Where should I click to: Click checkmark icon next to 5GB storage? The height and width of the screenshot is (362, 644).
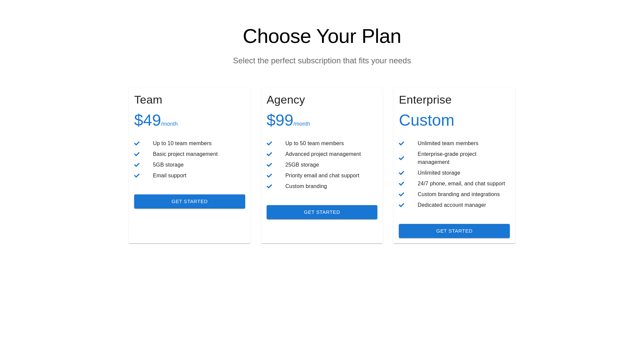point(137,165)
